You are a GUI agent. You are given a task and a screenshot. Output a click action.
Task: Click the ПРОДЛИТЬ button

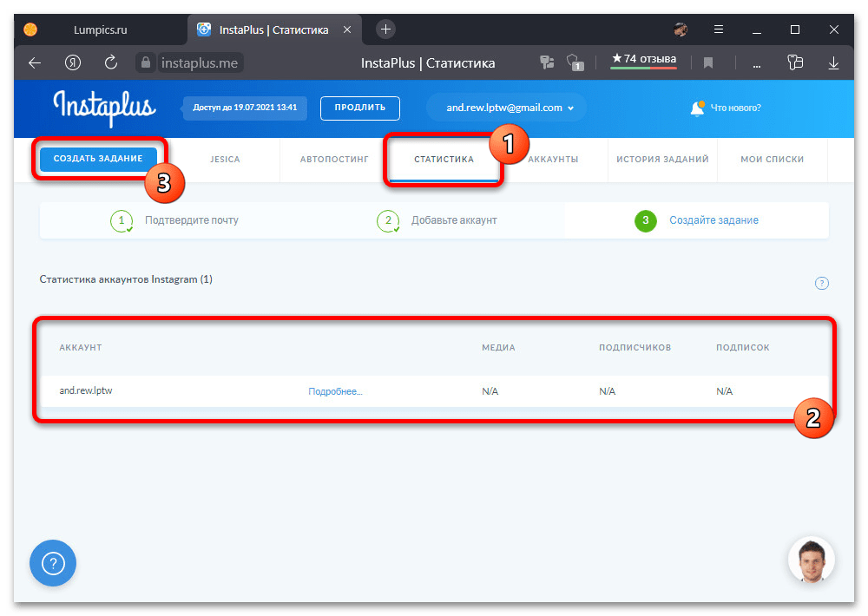click(360, 108)
